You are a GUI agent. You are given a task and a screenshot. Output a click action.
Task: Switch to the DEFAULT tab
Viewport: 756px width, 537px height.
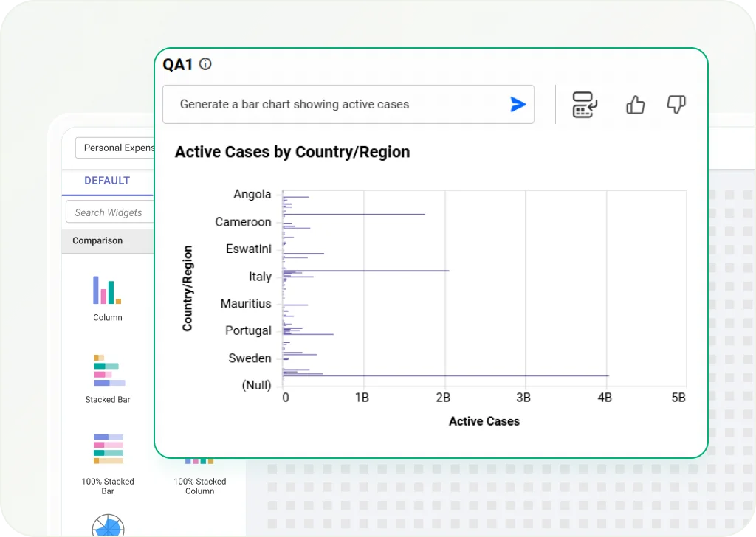coord(107,181)
